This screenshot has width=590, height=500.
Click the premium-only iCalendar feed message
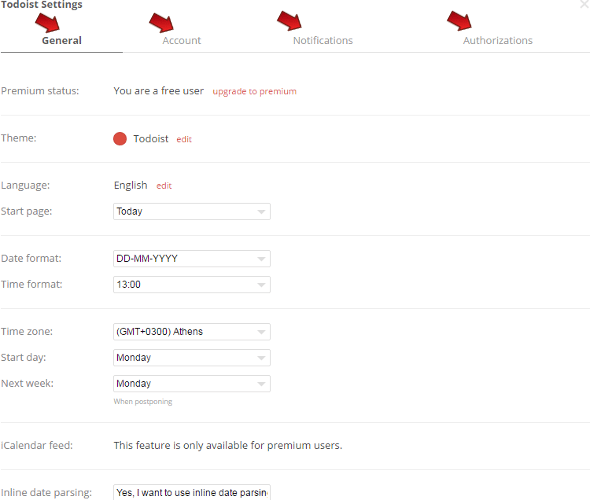coord(228,445)
